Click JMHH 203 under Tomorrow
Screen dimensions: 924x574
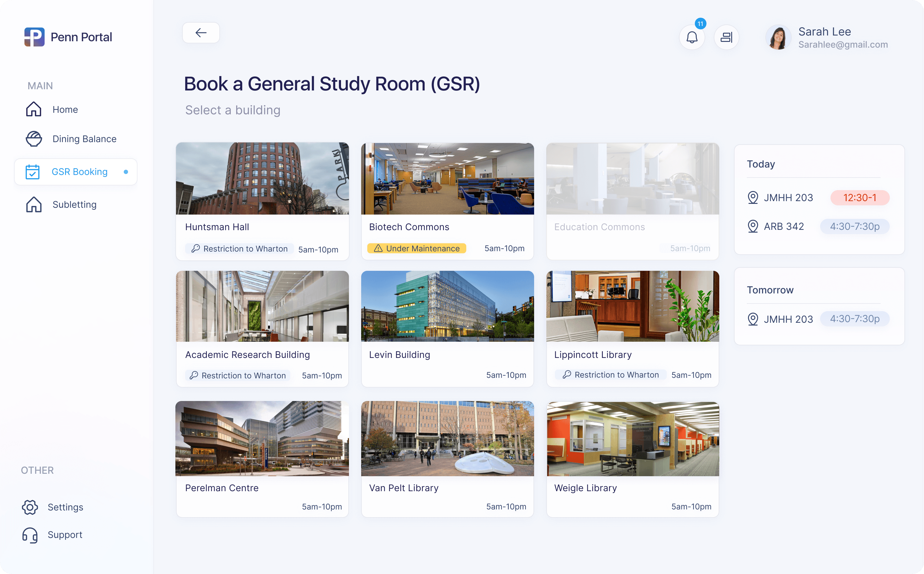coord(788,319)
